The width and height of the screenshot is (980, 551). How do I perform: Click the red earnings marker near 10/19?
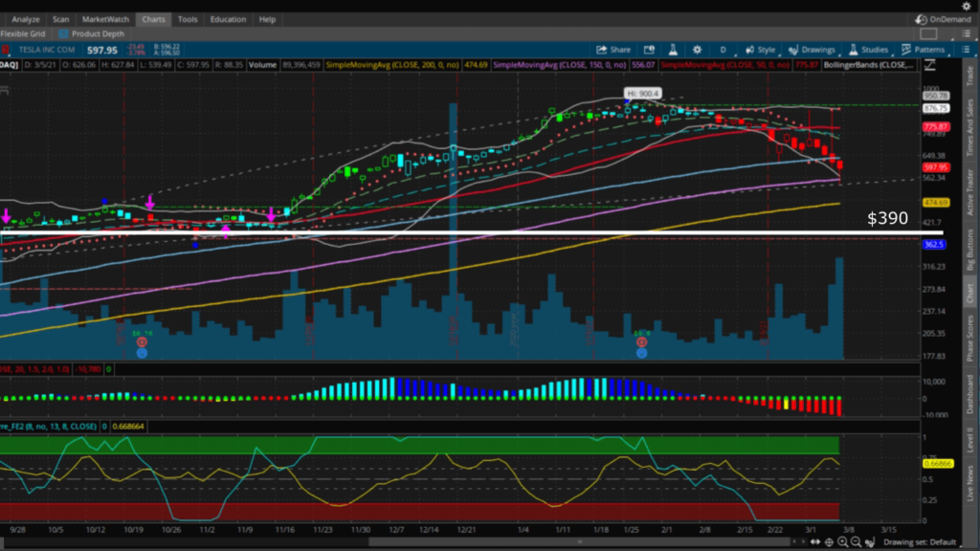142,342
